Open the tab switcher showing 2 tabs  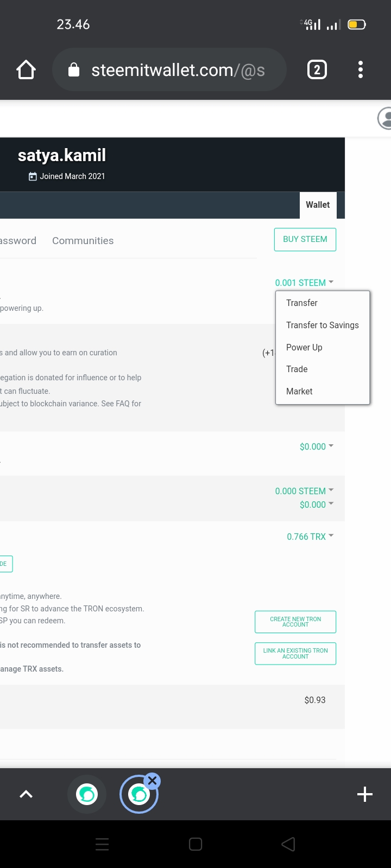[x=317, y=70]
